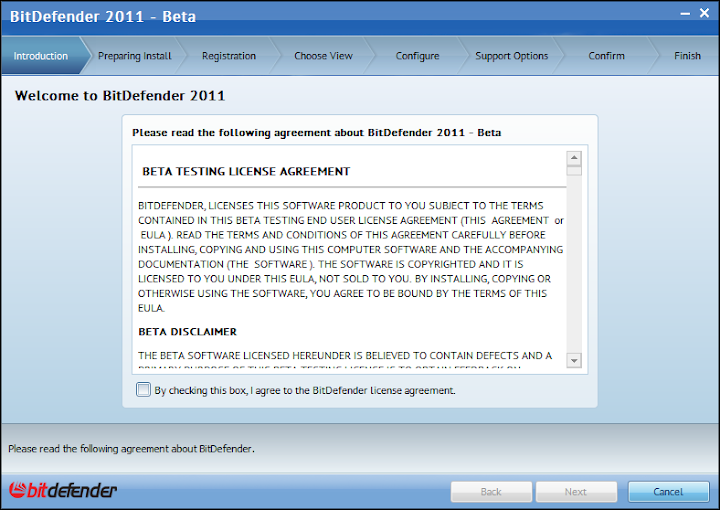Click the 'BETA TESTING LICENSE AGREEMENT' heading
The height and width of the screenshot is (510, 720).
(246, 171)
